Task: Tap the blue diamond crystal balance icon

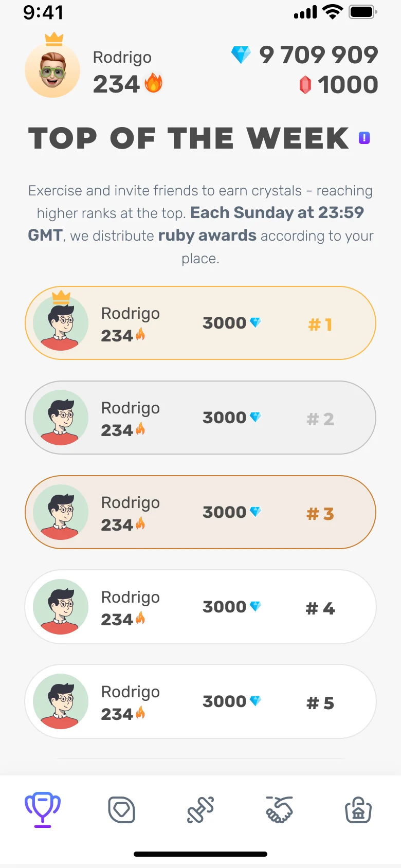Action: click(241, 55)
